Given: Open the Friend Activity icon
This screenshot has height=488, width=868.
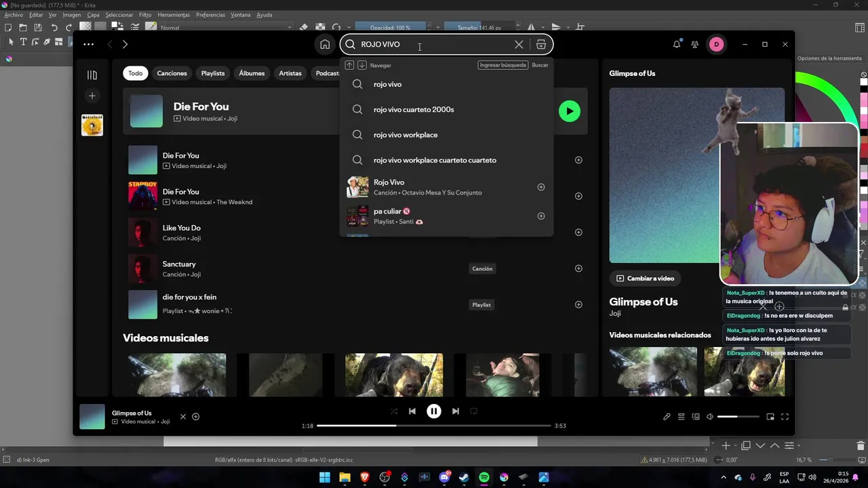Looking at the screenshot, I should coord(695,44).
